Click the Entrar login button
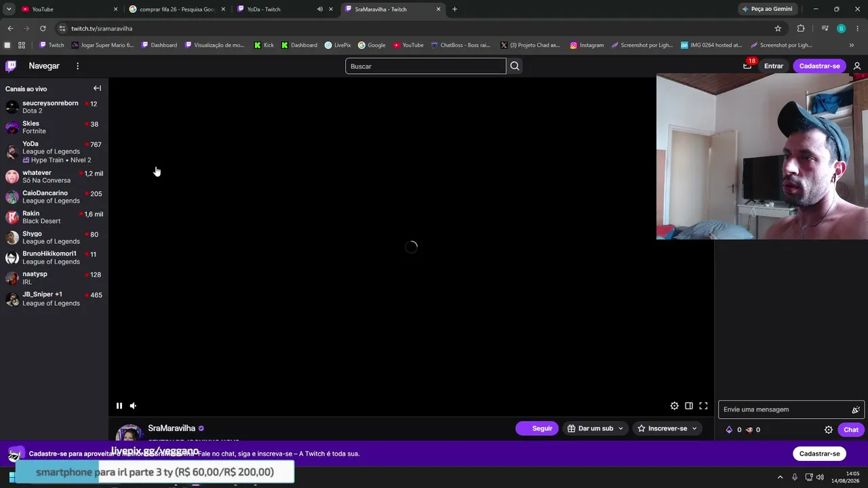The width and height of the screenshot is (868, 488). (774, 66)
